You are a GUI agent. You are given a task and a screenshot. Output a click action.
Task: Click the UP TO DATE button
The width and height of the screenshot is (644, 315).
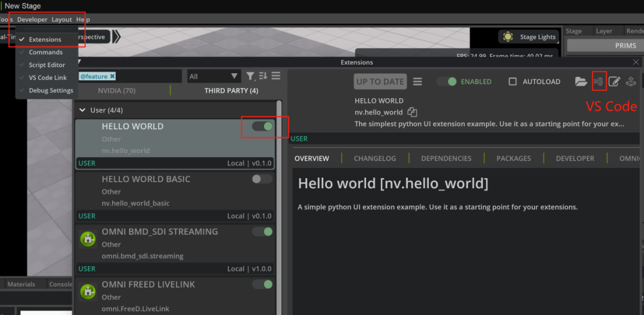(x=380, y=82)
